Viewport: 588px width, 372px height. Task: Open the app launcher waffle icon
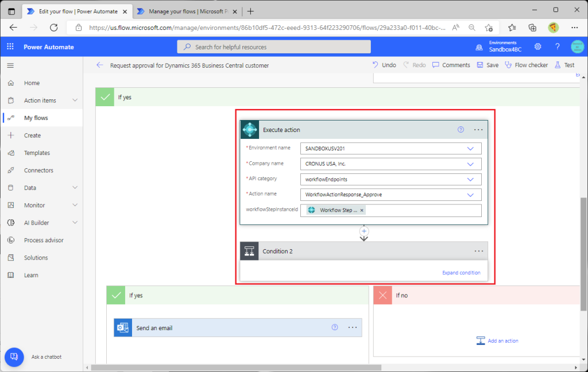point(10,46)
